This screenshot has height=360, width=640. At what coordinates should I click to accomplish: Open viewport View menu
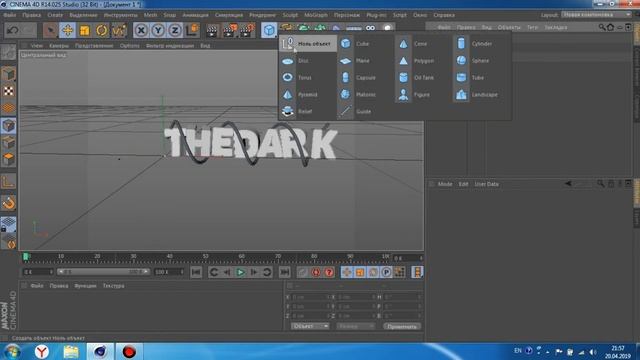point(37,46)
